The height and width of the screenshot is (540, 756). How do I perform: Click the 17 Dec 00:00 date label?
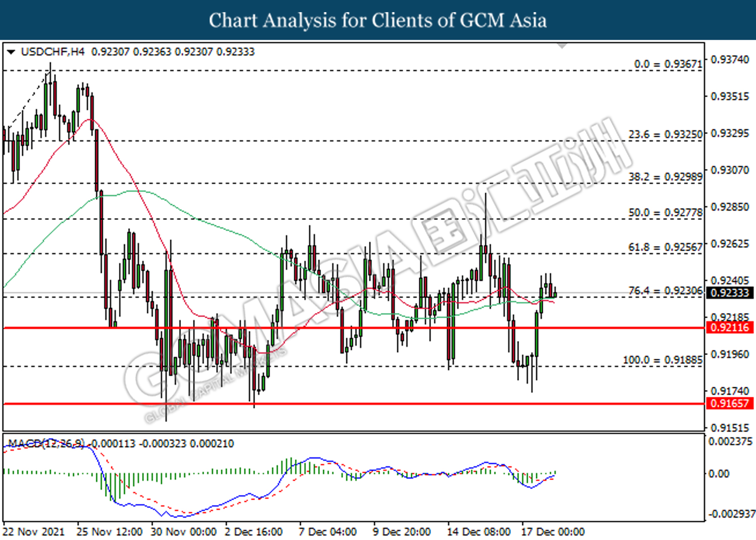(x=553, y=531)
